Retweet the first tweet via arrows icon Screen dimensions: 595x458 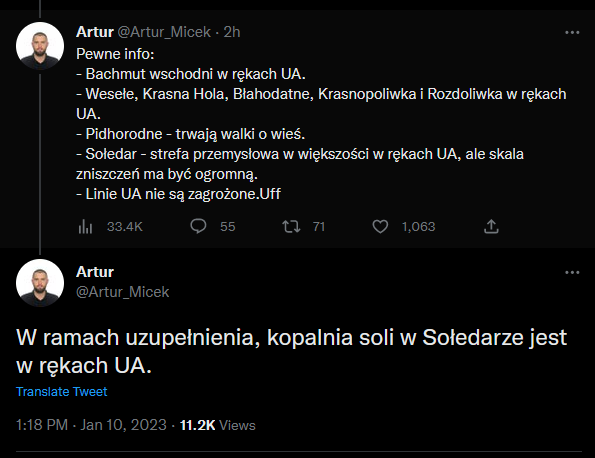coord(291,227)
